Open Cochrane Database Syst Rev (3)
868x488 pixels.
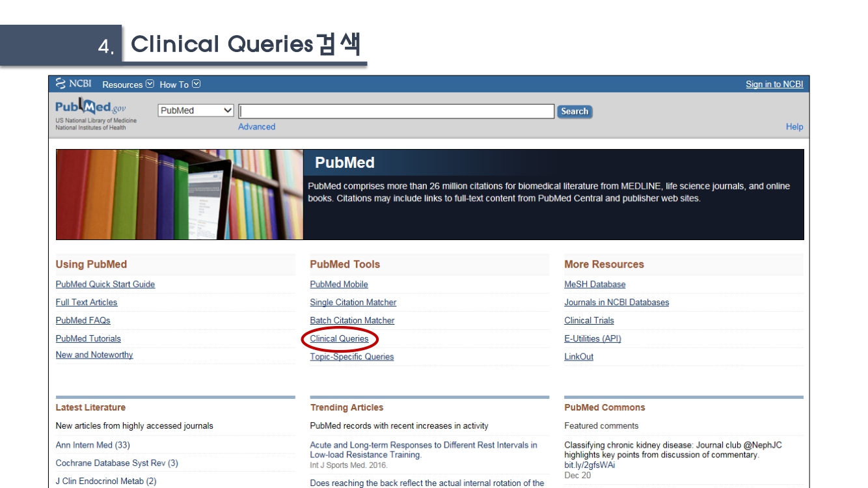point(117,463)
